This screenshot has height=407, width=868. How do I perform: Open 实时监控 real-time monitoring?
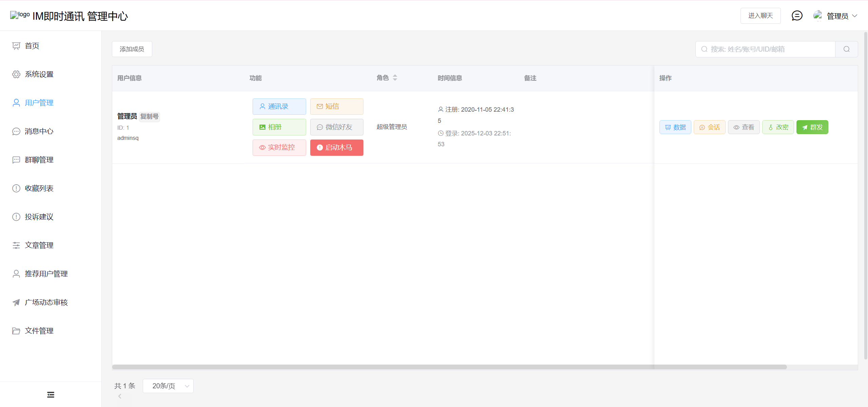(279, 148)
